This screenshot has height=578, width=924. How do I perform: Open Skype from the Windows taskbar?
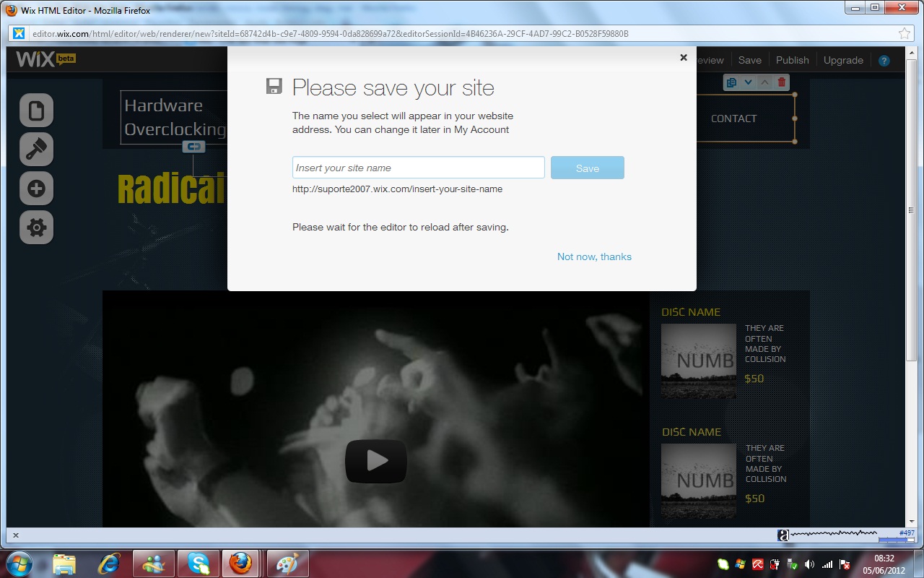pyautogui.click(x=198, y=563)
